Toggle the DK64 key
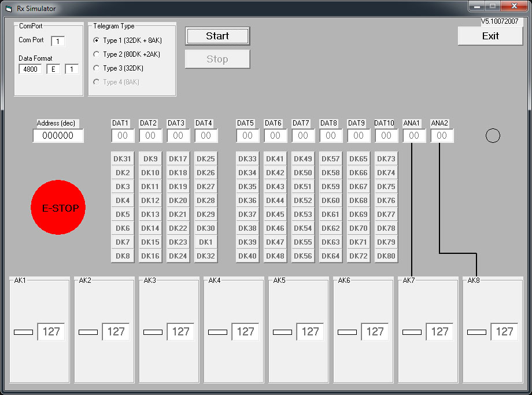This screenshot has width=532, height=395. pyautogui.click(x=331, y=256)
